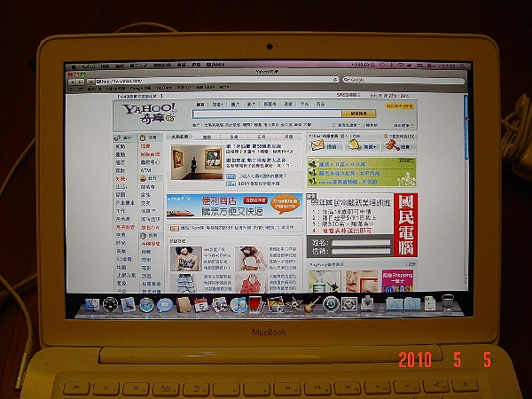Click the 便利商店 ferry banner ad
The height and width of the screenshot is (399, 532).
234,206
